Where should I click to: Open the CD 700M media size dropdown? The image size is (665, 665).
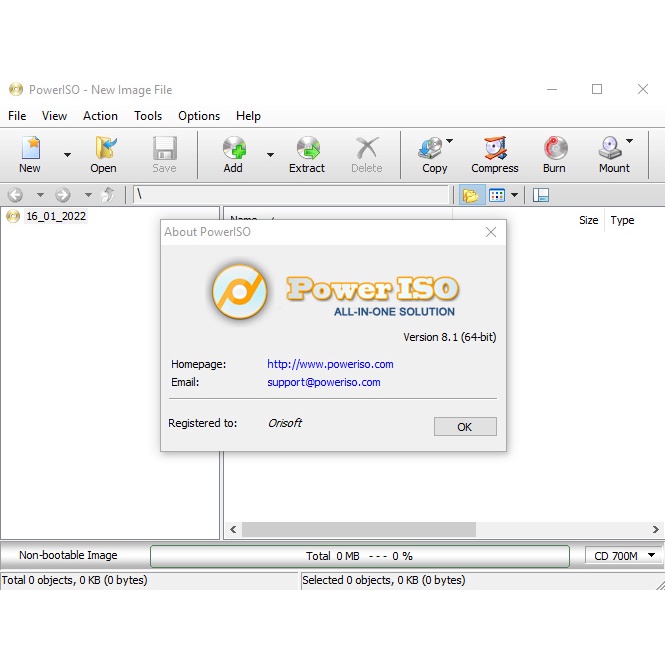pos(624,556)
